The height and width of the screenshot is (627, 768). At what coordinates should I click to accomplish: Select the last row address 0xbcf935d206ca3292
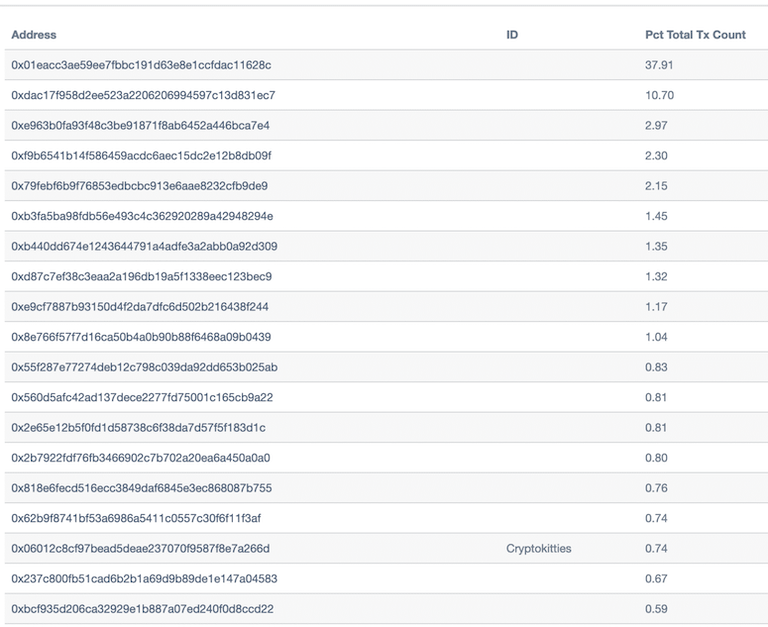click(x=143, y=609)
